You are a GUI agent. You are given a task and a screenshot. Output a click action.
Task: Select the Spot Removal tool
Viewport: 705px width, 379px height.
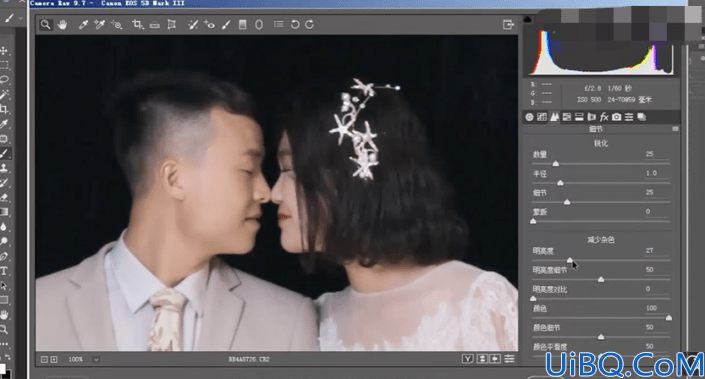pos(193,25)
